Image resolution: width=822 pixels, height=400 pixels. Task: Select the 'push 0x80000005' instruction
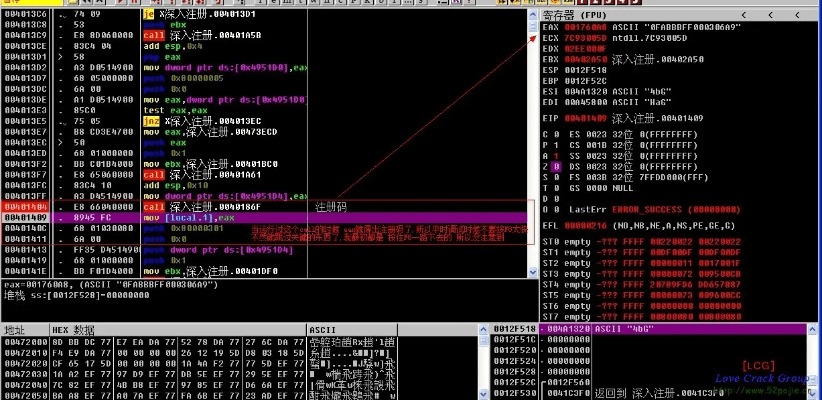183,78
